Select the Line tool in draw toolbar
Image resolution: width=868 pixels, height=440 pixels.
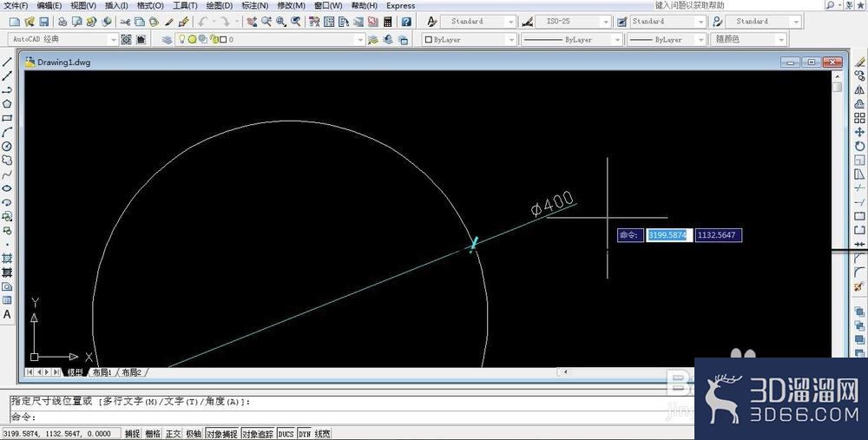pyautogui.click(x=7, y=62)
